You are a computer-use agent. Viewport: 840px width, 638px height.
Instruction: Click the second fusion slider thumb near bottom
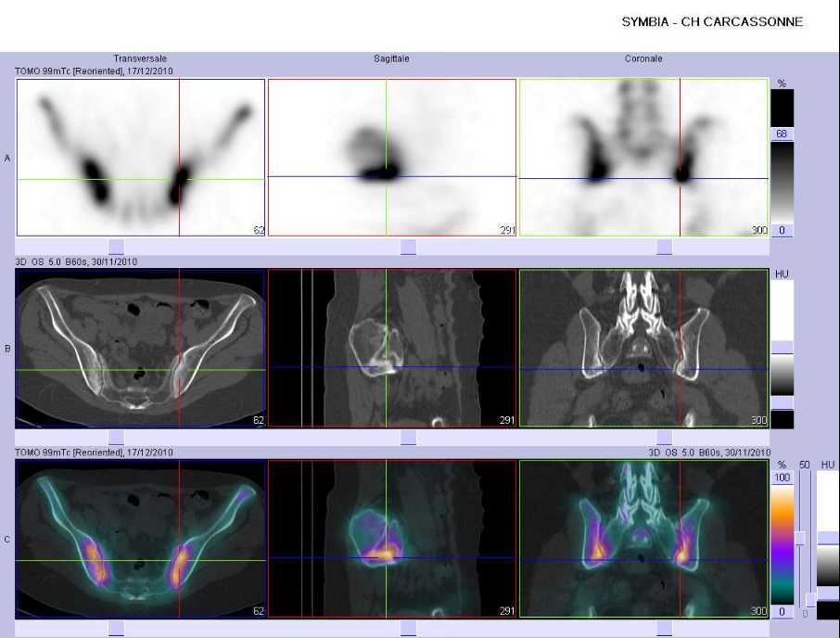pos(811,599)
